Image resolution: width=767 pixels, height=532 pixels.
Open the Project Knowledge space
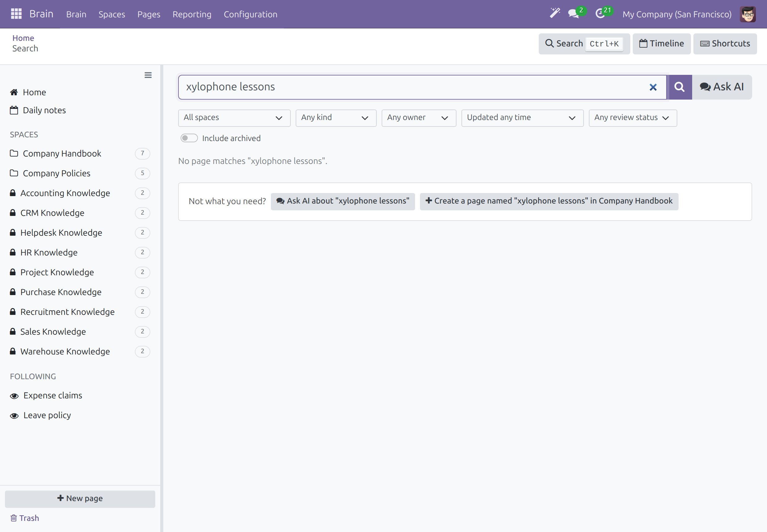click(x=80, y=272)
